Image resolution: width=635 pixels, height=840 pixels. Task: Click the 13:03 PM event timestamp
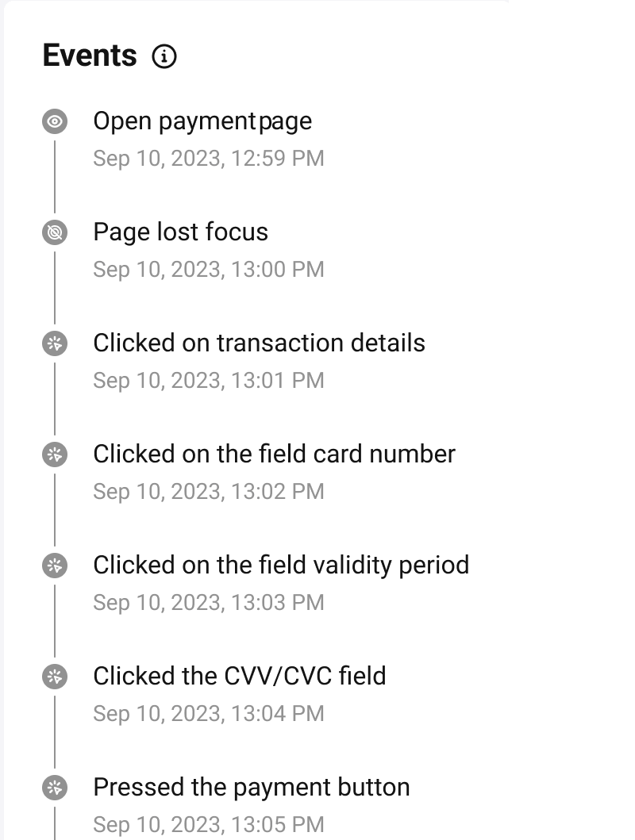pyautogui.click(x=209, y=603)
